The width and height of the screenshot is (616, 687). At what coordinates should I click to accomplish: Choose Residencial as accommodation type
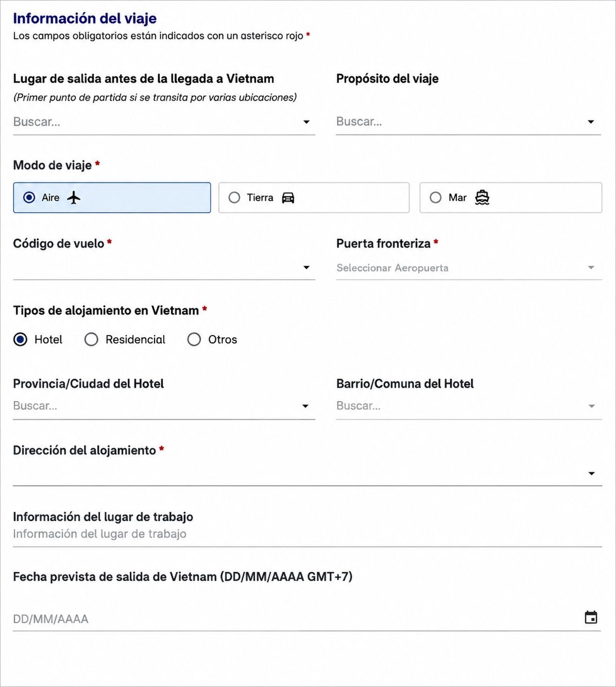pyautogui.click(x=91, y=339)
